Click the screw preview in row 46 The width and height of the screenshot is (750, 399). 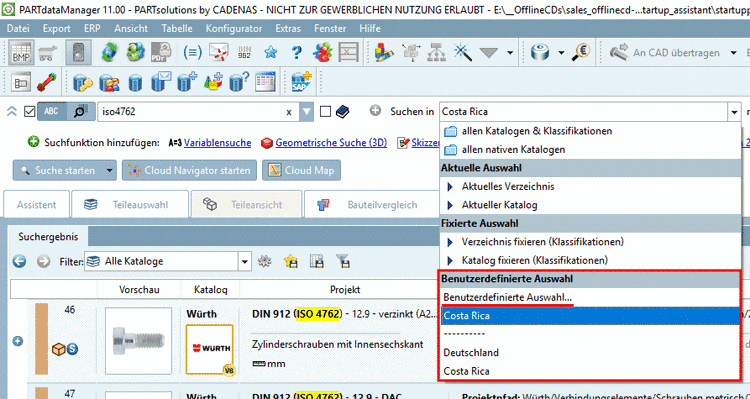click(x=138, y=341)
